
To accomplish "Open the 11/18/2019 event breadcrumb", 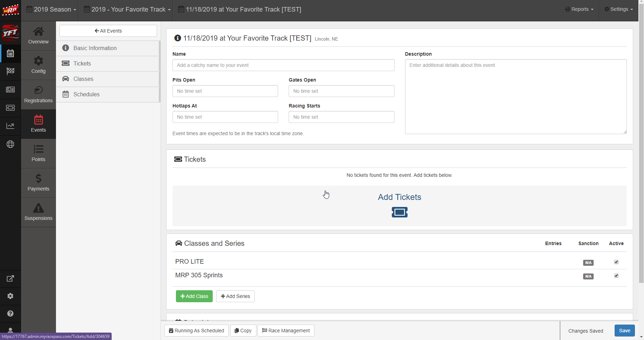I will coord(240,9).
